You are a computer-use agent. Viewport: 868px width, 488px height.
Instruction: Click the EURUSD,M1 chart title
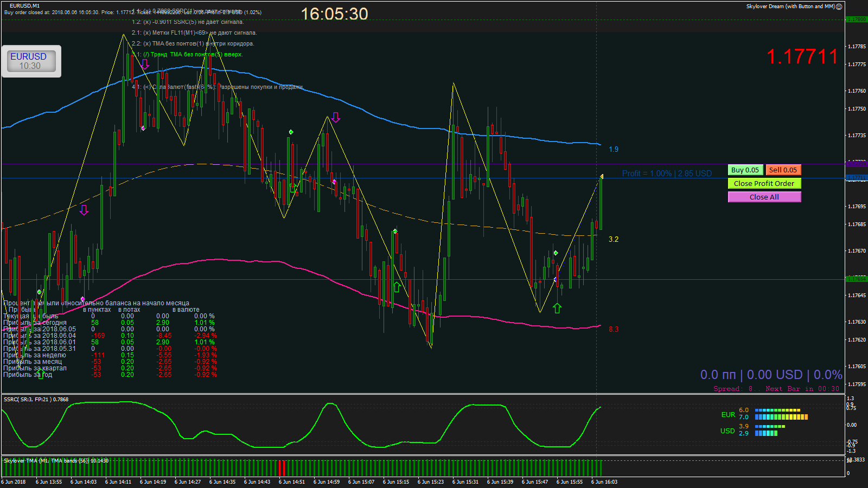24,5
